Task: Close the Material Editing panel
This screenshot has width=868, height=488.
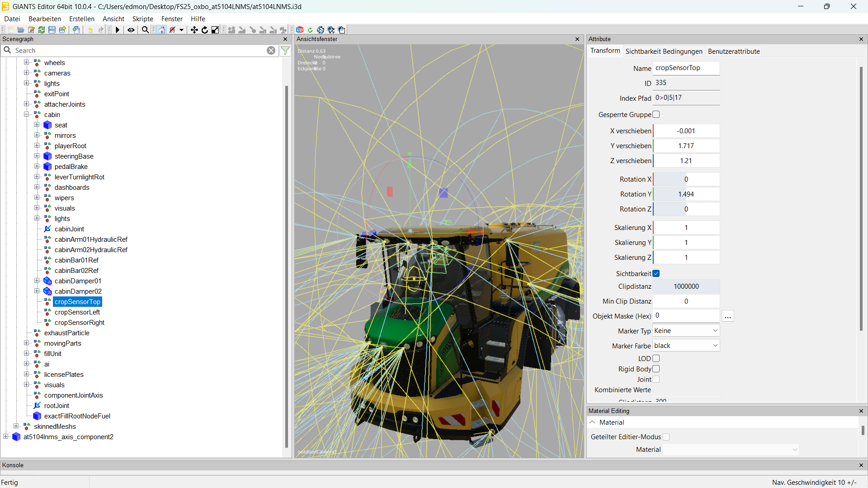Action: tap(861, 411)
